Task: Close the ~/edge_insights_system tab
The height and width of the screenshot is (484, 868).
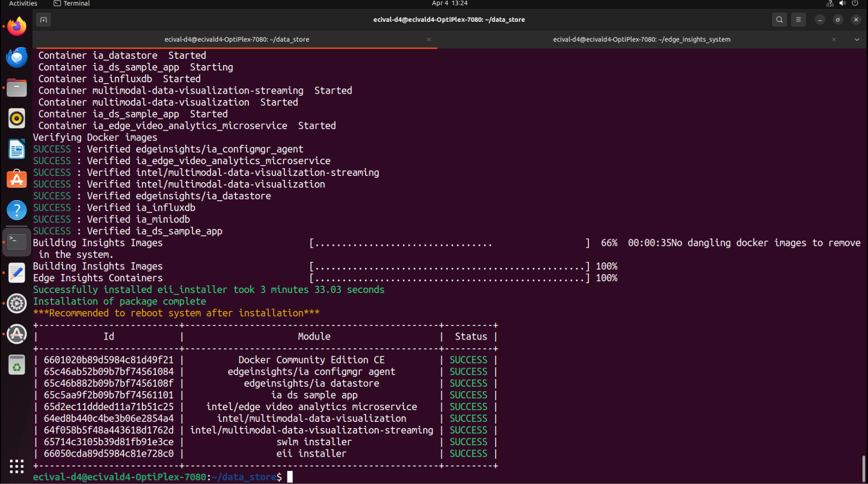Action: [x=834, y=39]
